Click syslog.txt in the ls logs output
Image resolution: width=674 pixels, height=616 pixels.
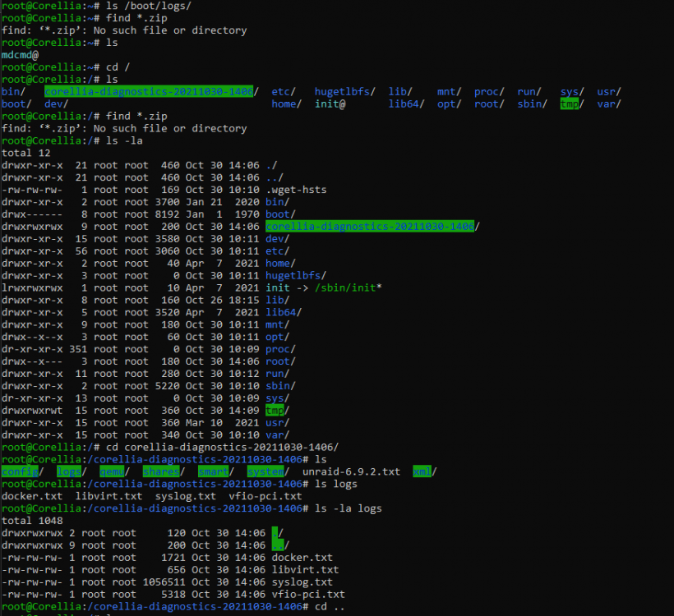[185, 496]
